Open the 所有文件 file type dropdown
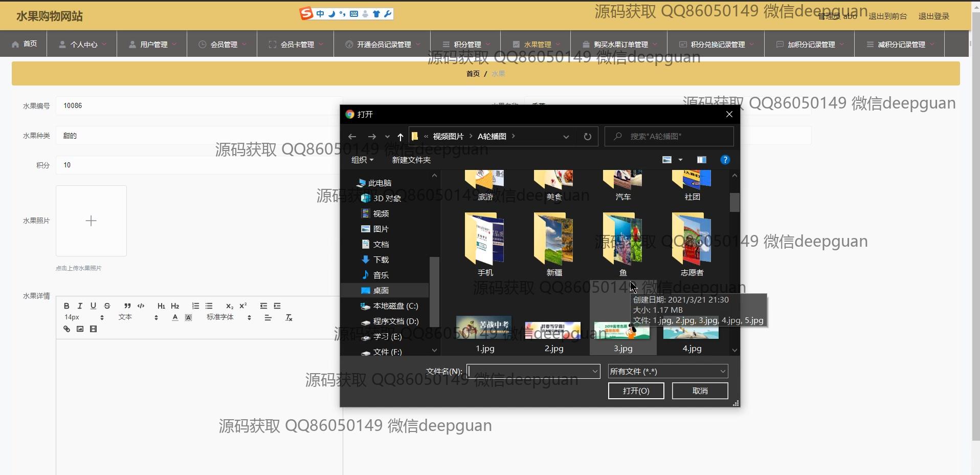 [667, 372]
